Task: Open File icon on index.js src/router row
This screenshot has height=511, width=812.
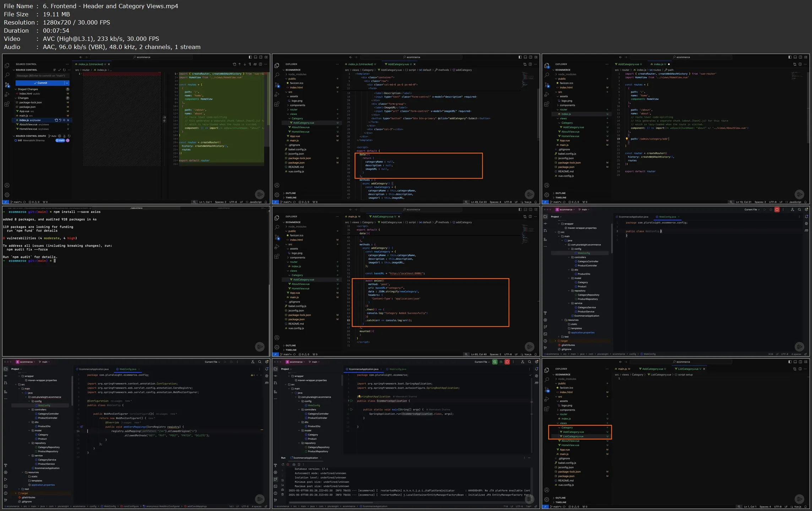Action: [x=56, y=120]
